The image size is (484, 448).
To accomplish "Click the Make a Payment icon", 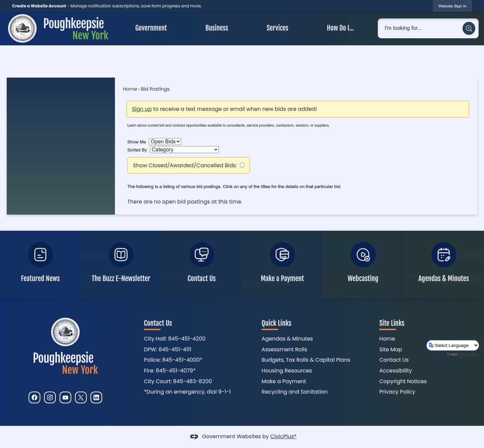I will point(282,255).
